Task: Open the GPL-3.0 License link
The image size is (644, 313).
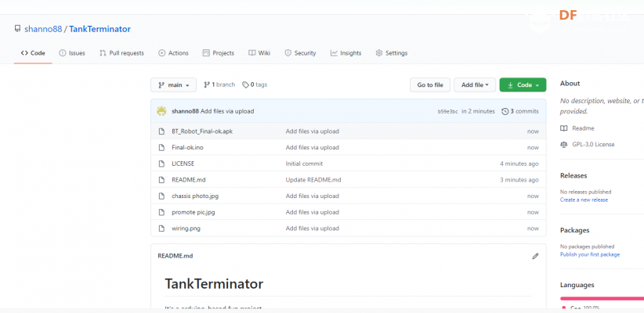Action: pyautogui.click(x=593, y=145)
